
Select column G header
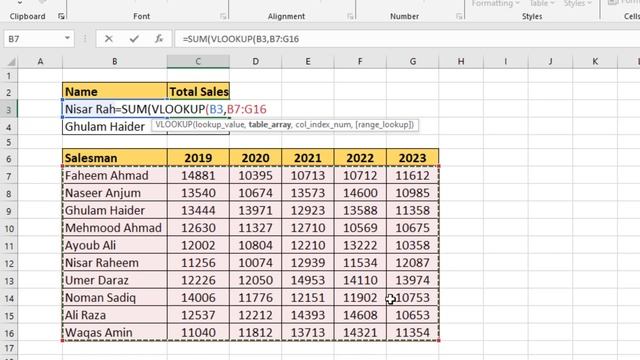(413, 62)
